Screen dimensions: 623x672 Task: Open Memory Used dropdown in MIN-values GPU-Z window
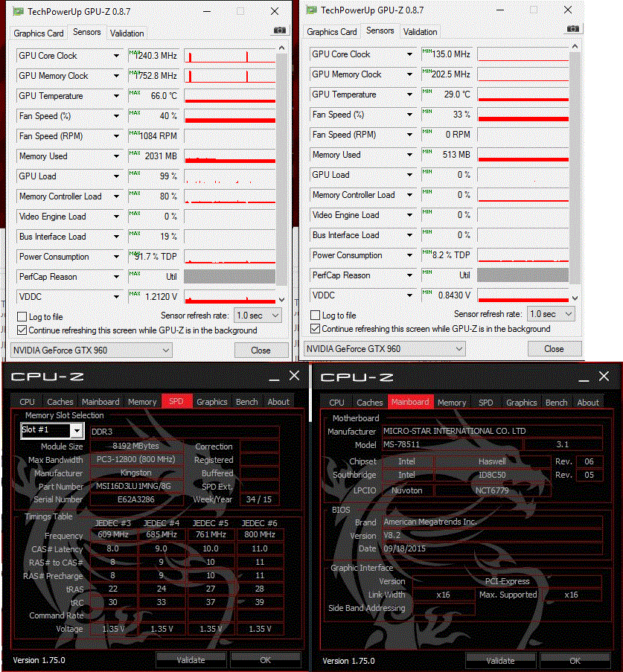(409, 155)
